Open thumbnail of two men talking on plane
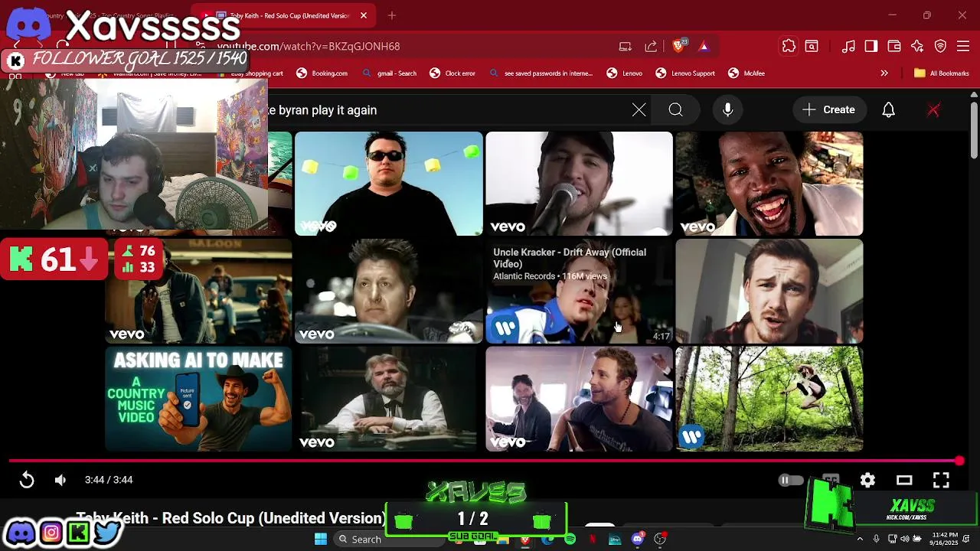The image size is (980, 551). pyautogui.click(x=580, y=399)
